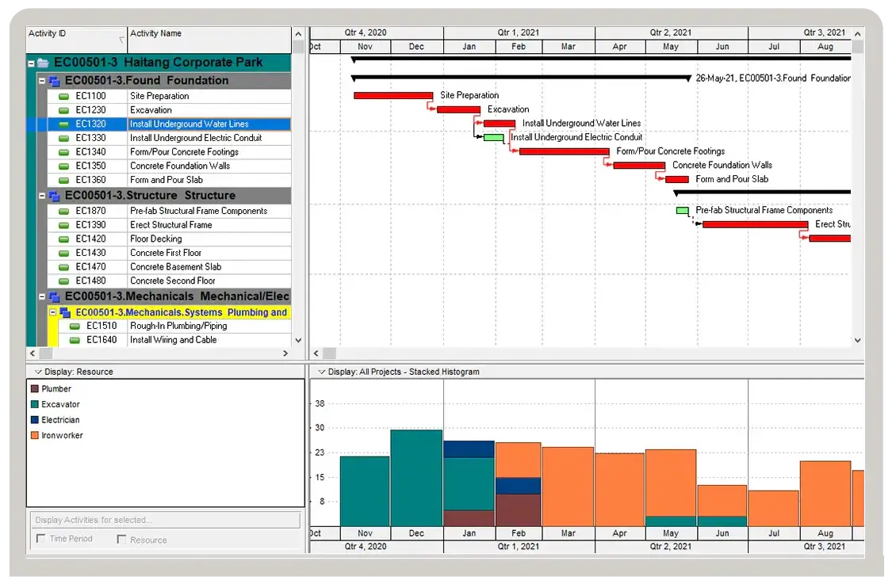The height and width of the screenshot is (588, 896).
Task: Collapse the EC00501-3.Mechanicals group
Action: (x=42, y=297)
